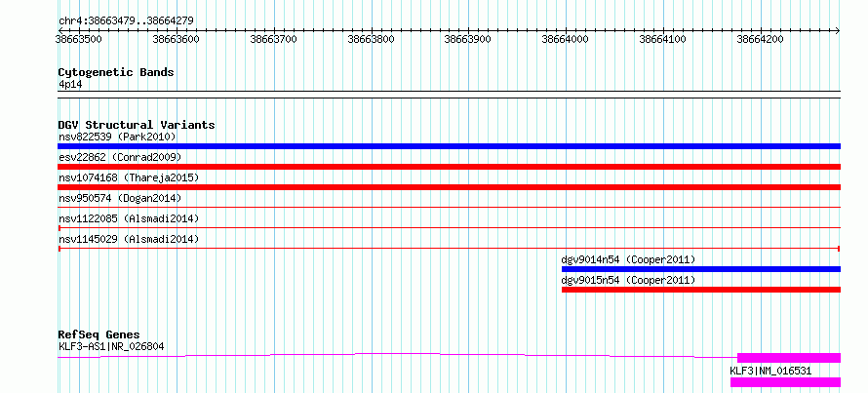Click the red dgv9015n54 variant bar
This screenshot has width=868, height=393.
(701, 290)
